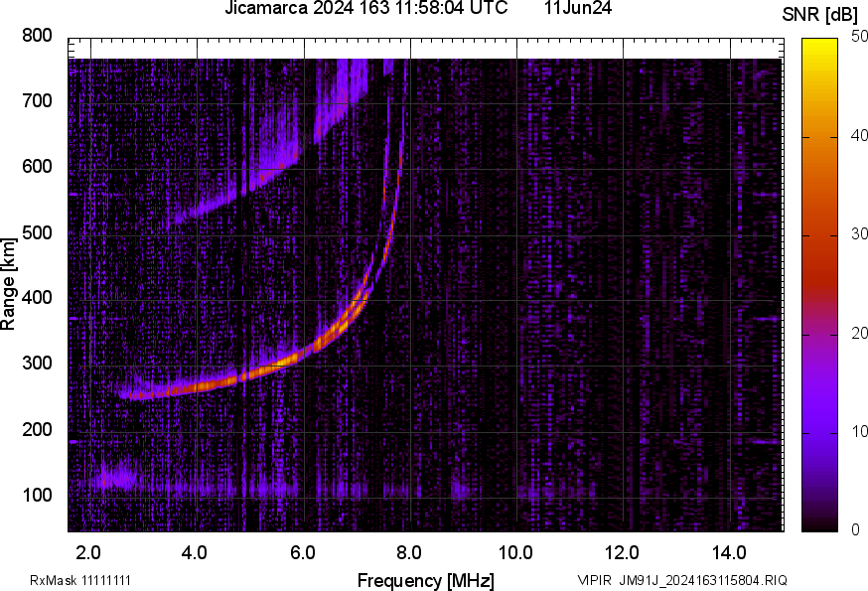Click the 'Frequency [MHz]' x-axis label
This screenshot has height=591, width=868.
426,581
